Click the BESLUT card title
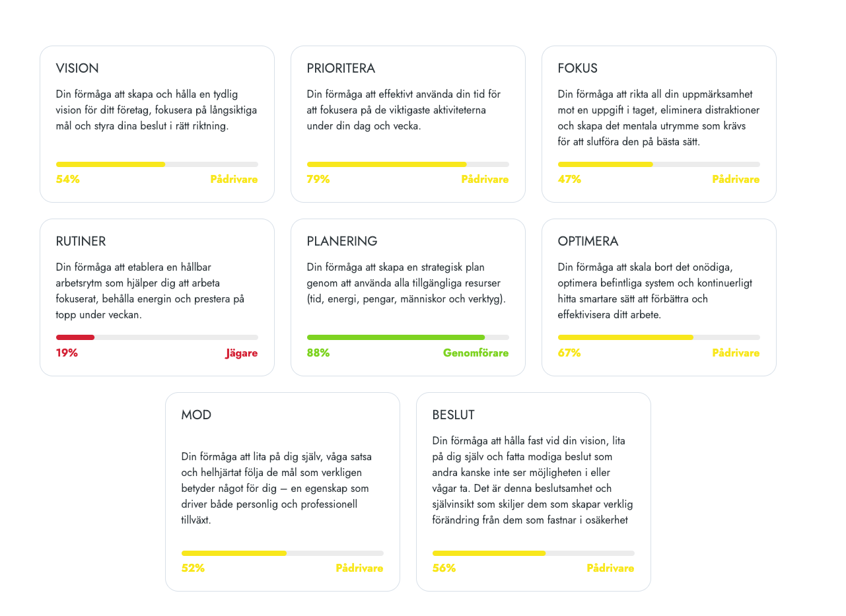The width and height of the screenshot is (846, 616). pos(453,415)
